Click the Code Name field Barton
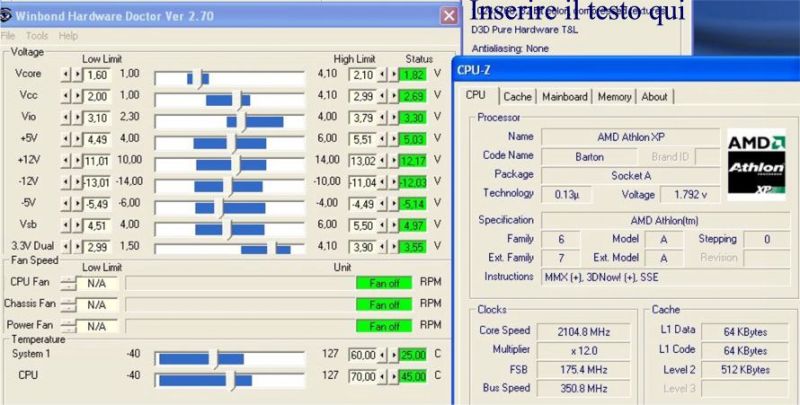Screen dimensions: 800x405 [589, 157]
